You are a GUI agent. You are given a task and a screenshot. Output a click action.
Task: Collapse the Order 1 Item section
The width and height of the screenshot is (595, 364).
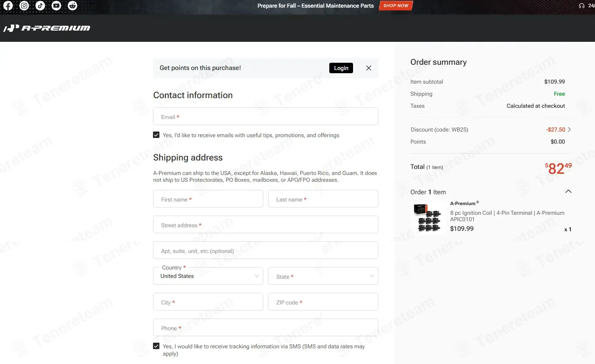point(568,191)
